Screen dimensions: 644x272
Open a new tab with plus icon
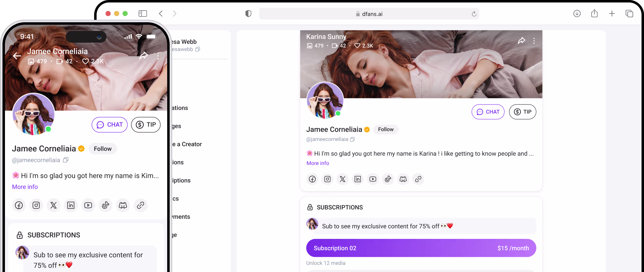click(x=612, y=14)
